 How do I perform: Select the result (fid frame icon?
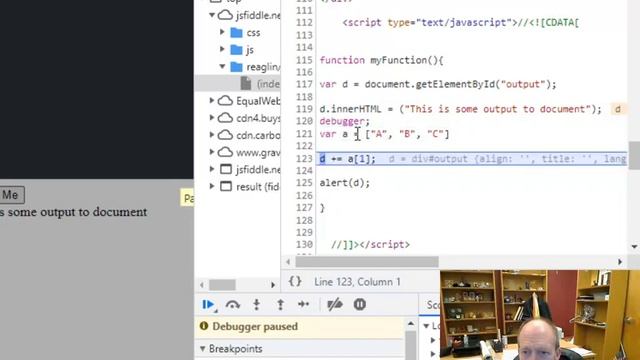(226, 187)
